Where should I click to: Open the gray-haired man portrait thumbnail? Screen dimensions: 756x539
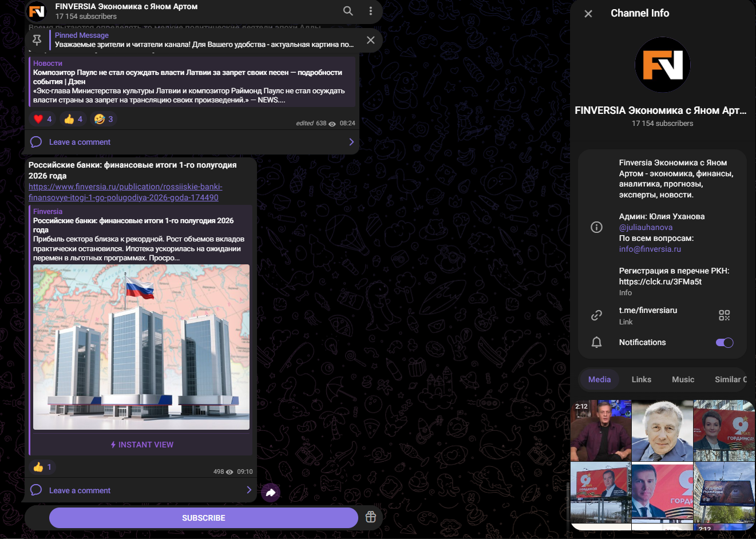(662, 430)
